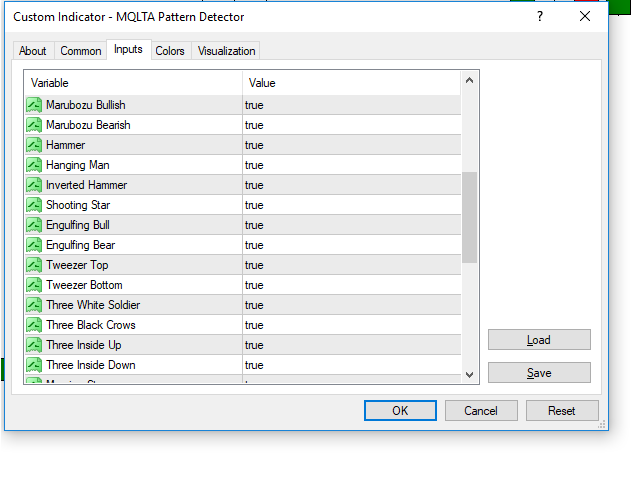
Task: Switch to the Visualization tab
Action: click(227, 51)
